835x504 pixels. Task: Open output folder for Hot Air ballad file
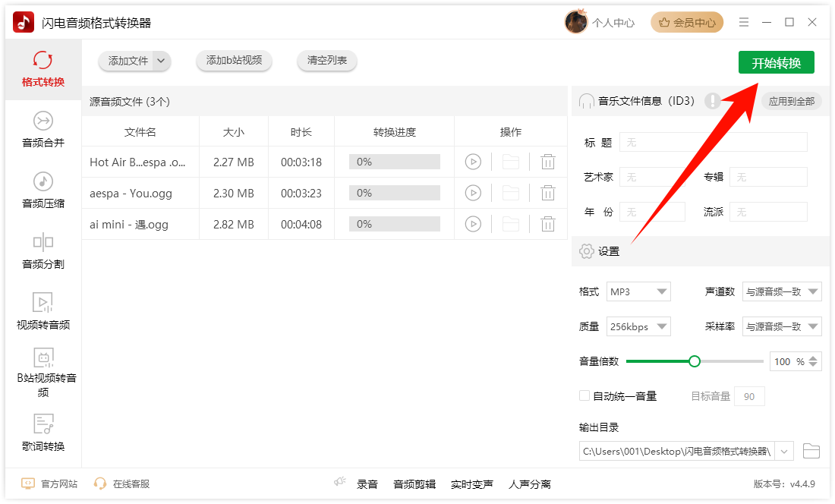click(x=511, y=162)
